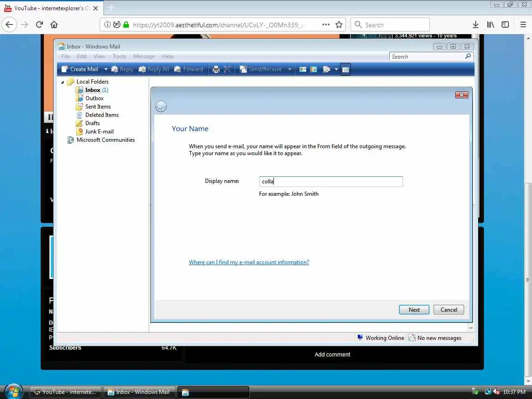This screenshot has height=399, width=532.
Task: Open the Create Mail dropdown arrow
Action: tap(105, 69)
